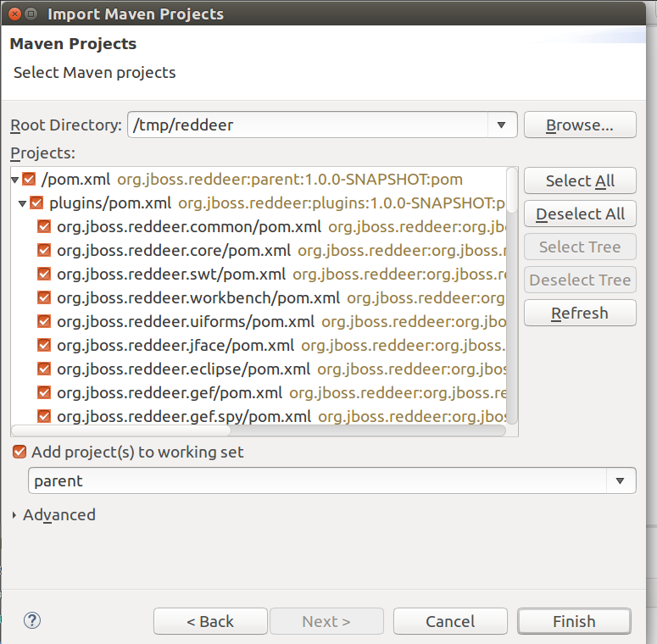
Task: Expand the Advanced section
Action: [x=15, y=515]
